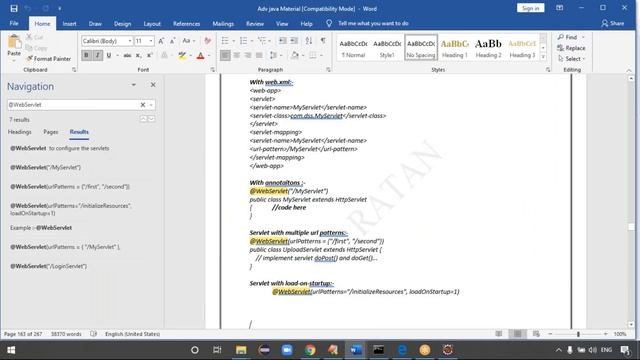640x360 pixels.
Task: Open Navigation pane options arrow
Action: pos(133,85)
